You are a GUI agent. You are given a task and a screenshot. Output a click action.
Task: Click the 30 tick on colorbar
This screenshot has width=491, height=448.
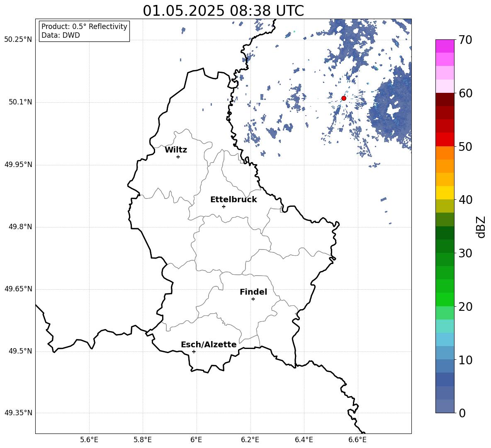click(x=465, y=253)
